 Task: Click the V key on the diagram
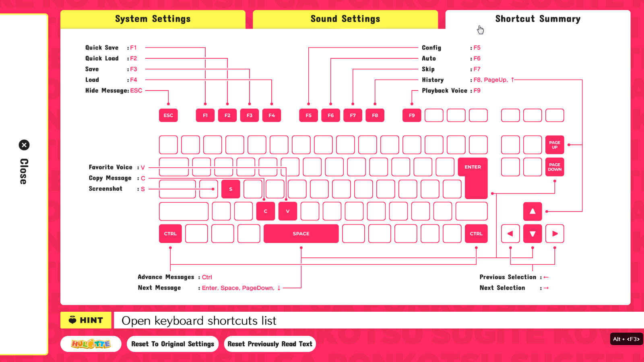click(288, 211)
